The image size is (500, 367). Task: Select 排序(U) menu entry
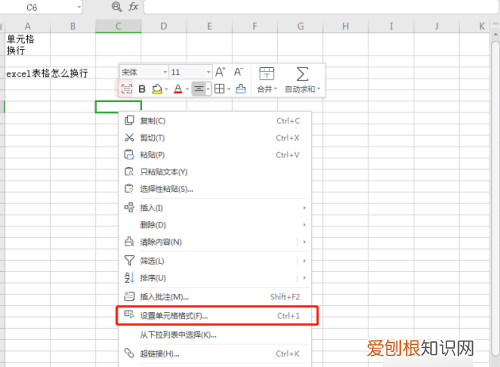[x=208, y=278]
